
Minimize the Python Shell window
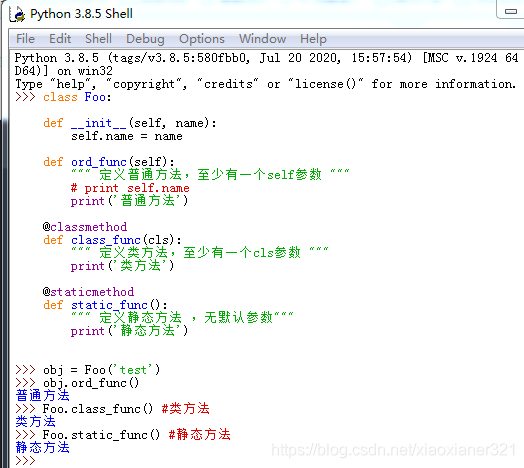pos(511,11)
